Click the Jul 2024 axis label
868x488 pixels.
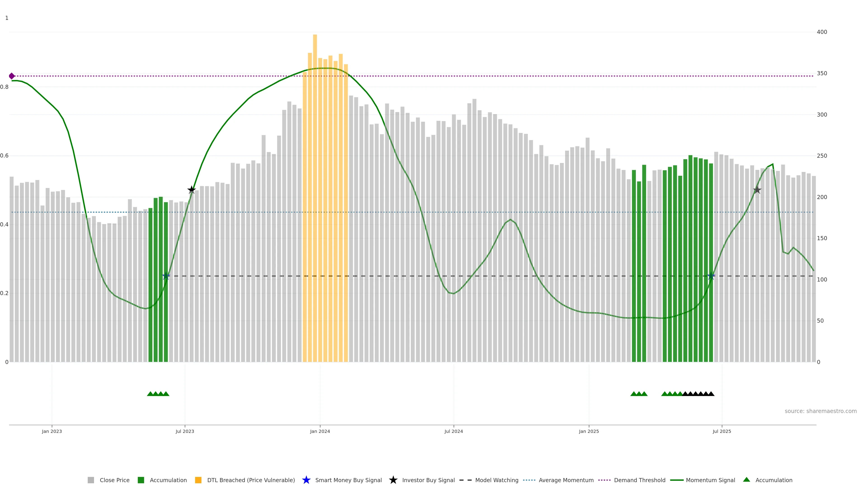[x=453, y=432]
